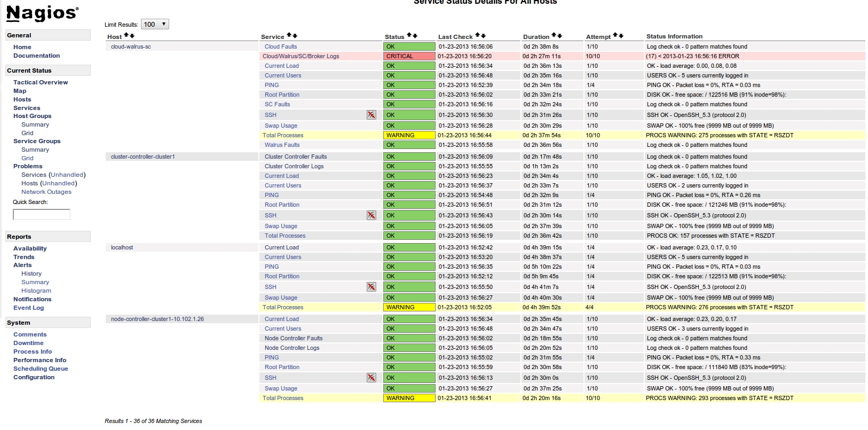Open the Problems page
Viewport: 868px width, 430px height.
pyautogui.click(x=28, y=166)
